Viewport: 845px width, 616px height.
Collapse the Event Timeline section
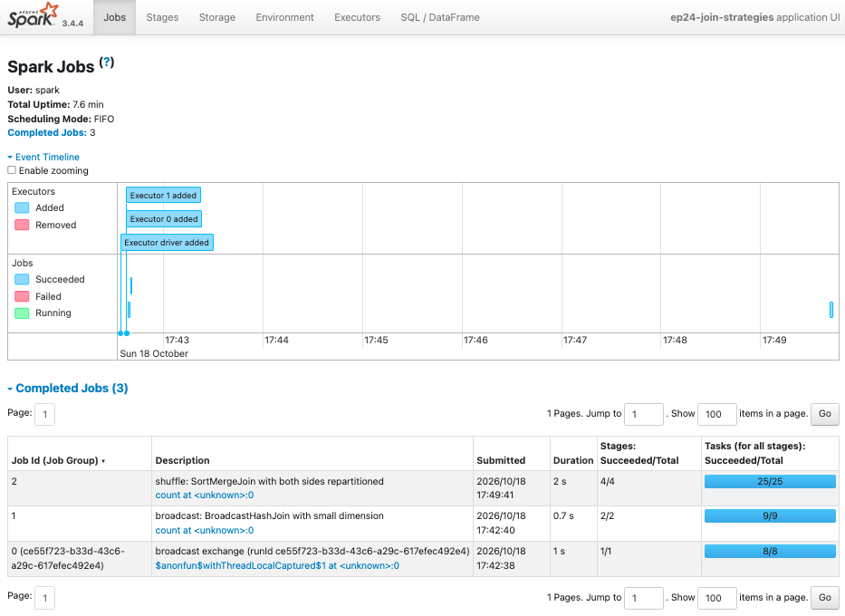click(43, 157)
